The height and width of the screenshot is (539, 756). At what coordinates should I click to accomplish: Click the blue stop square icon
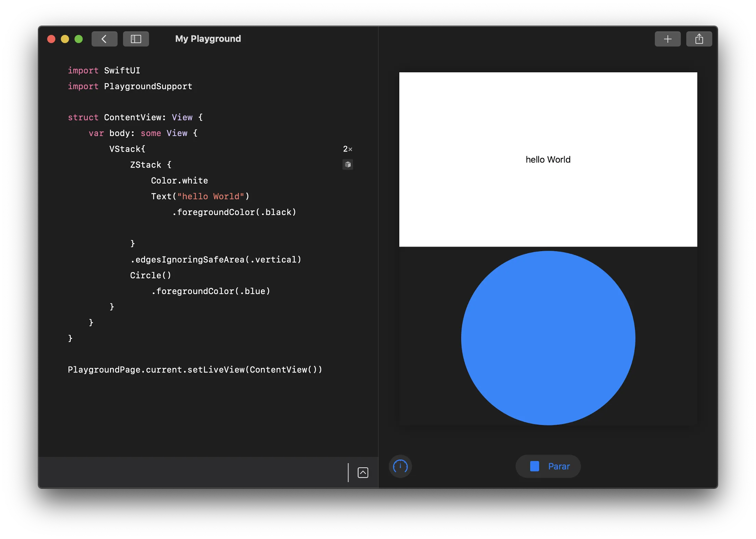[x=534, y=466]
